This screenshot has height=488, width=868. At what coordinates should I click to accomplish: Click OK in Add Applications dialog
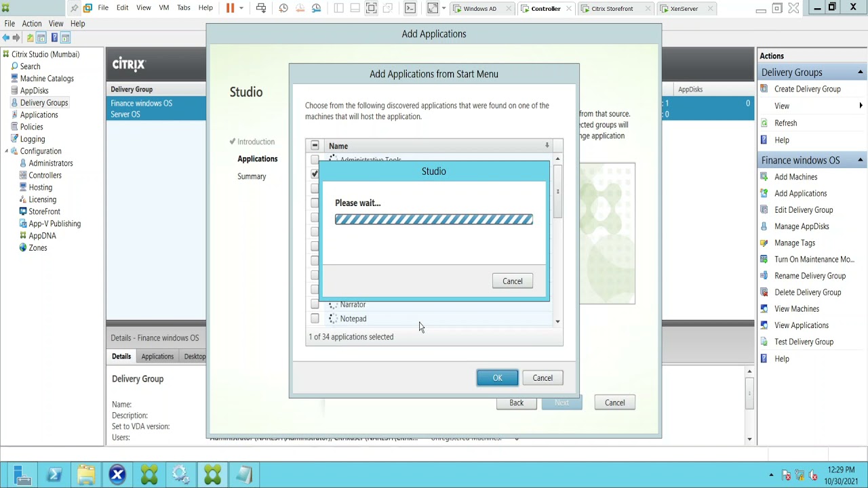(x=498, y=378)
